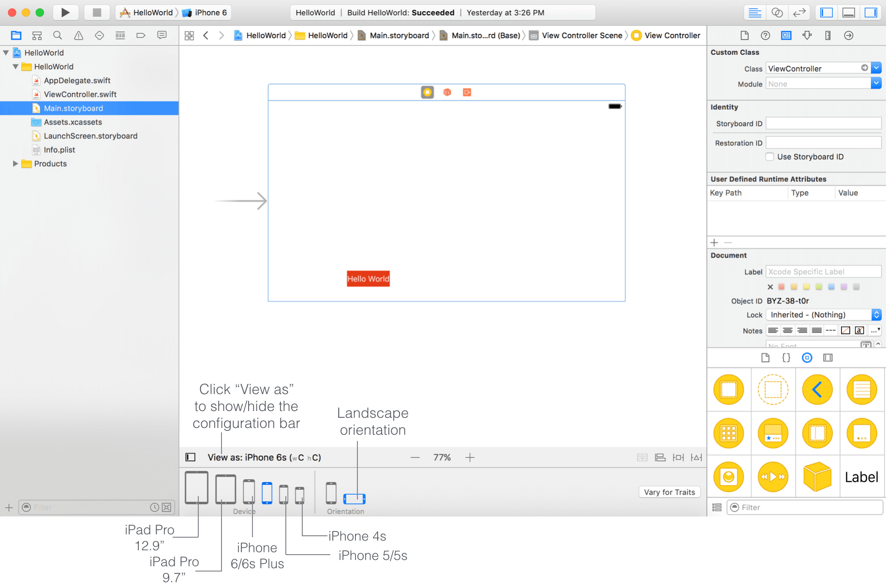This screenshot has height=588, width=886.
Task: Select Info.plist file
Action: [x=59, y=150]
